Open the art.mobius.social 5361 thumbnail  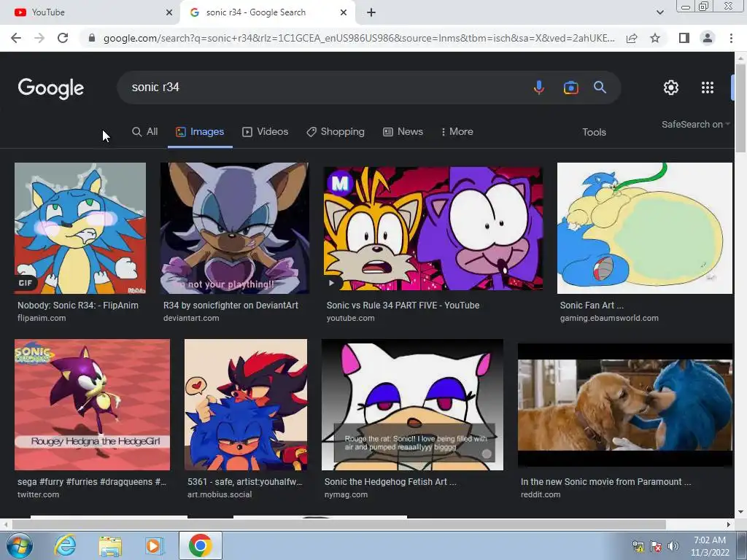[246, 405]
